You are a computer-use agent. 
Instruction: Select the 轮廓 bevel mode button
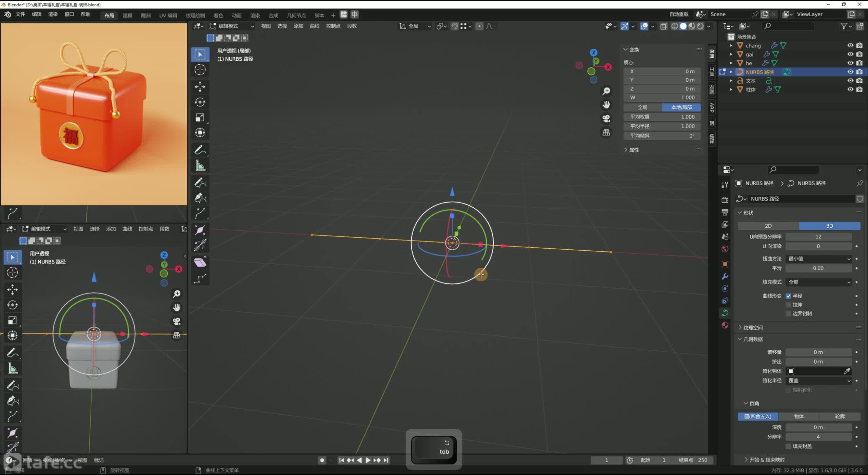(840, 416)
